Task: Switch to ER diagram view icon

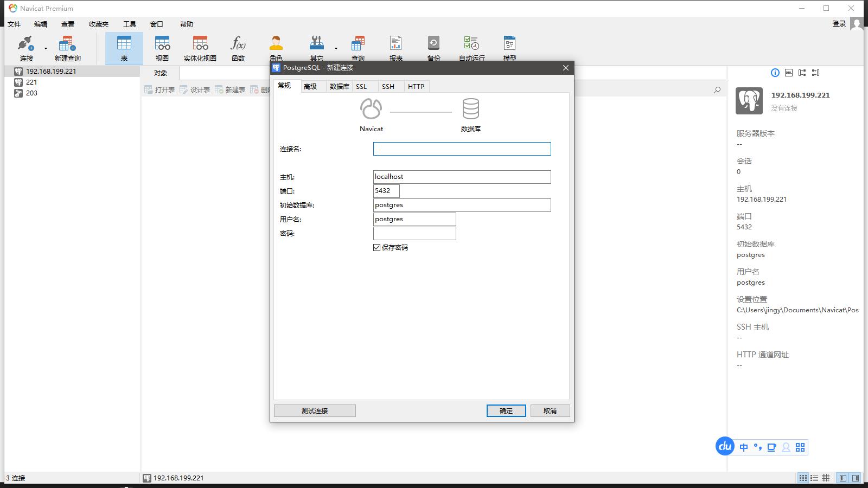Action: click(826, 478)
